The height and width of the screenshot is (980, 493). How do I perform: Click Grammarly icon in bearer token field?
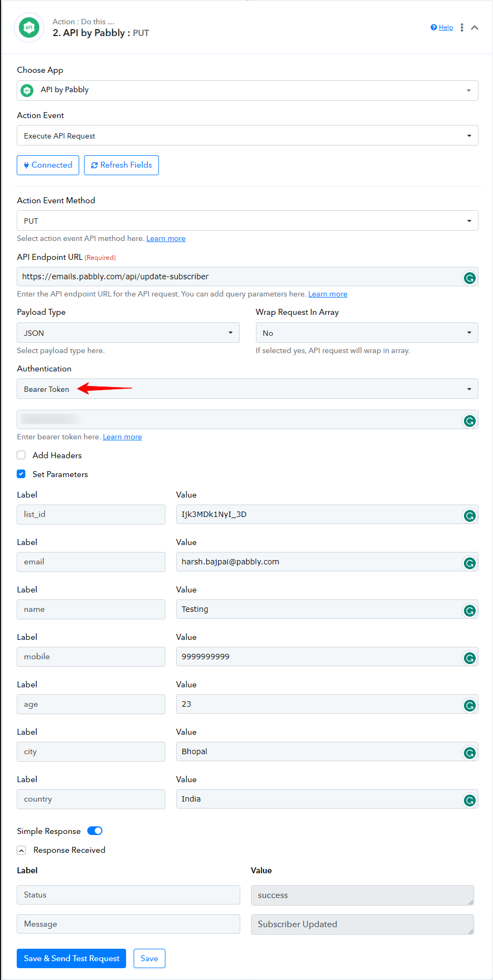(x=470, y=421)
